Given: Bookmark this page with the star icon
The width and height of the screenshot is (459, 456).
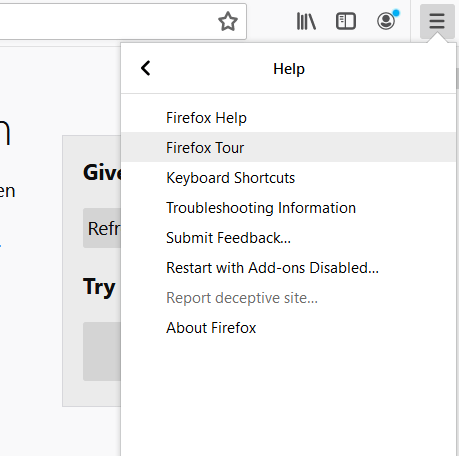Looking at the screenshot, I should pos(228,21).
